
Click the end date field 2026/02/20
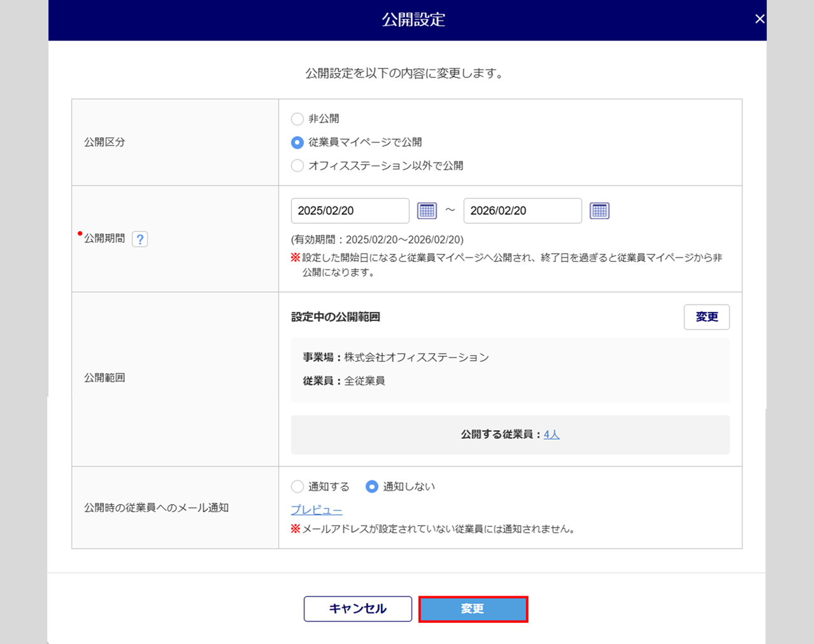click(x=522, y=211)
